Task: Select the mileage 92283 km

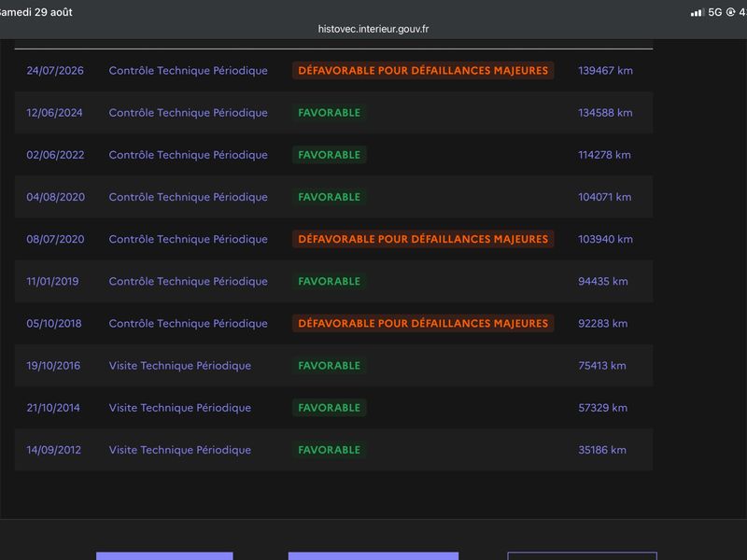Action: 602,323
